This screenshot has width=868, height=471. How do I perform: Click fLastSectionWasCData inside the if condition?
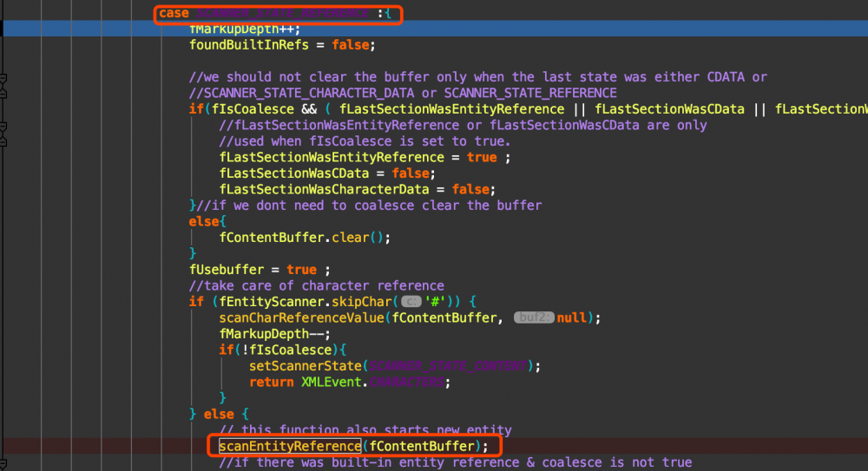pyautogui.click(x=669, y=109)
